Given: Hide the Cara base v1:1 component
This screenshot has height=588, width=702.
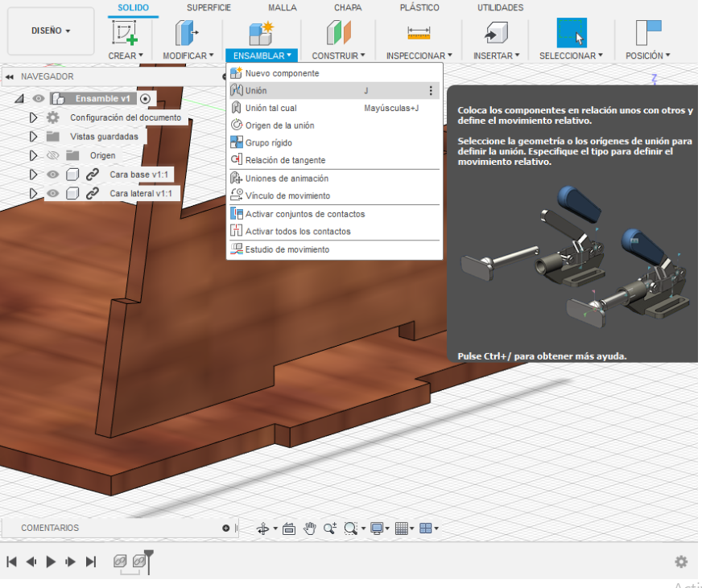Looking at the screenshot, I should point(53,175).
